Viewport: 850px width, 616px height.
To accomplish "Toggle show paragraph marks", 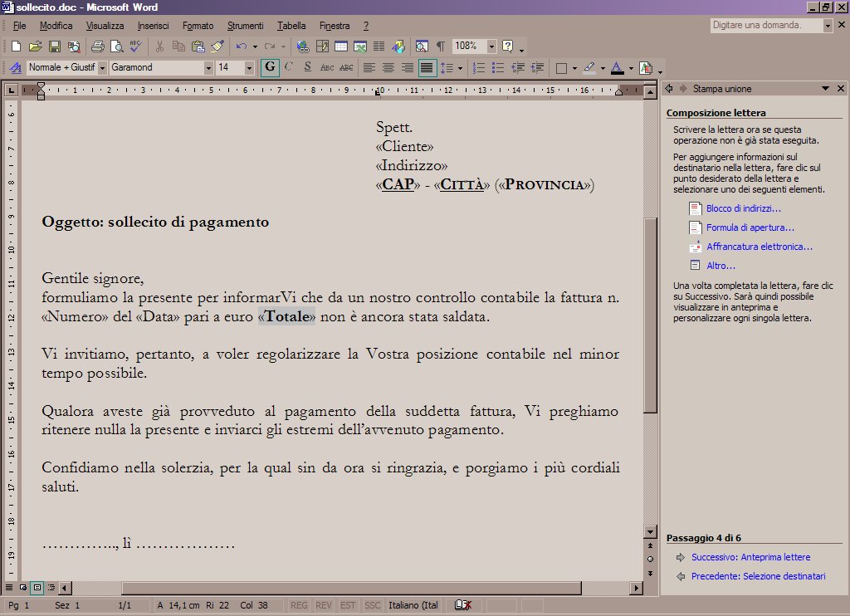I will 440,46.
